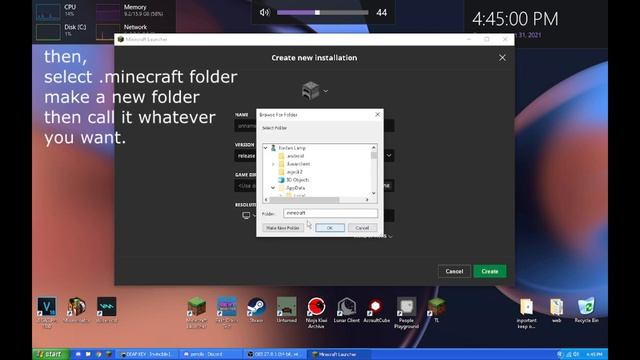Screen dimensions: 640x360
Task: Close the Browse For Folder dialog
Action: (378, 114)
